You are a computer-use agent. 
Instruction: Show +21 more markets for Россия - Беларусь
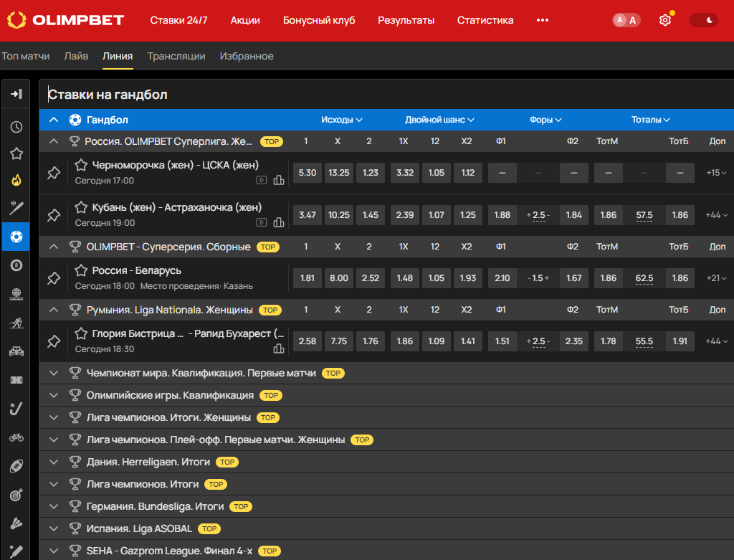[716, 278]
